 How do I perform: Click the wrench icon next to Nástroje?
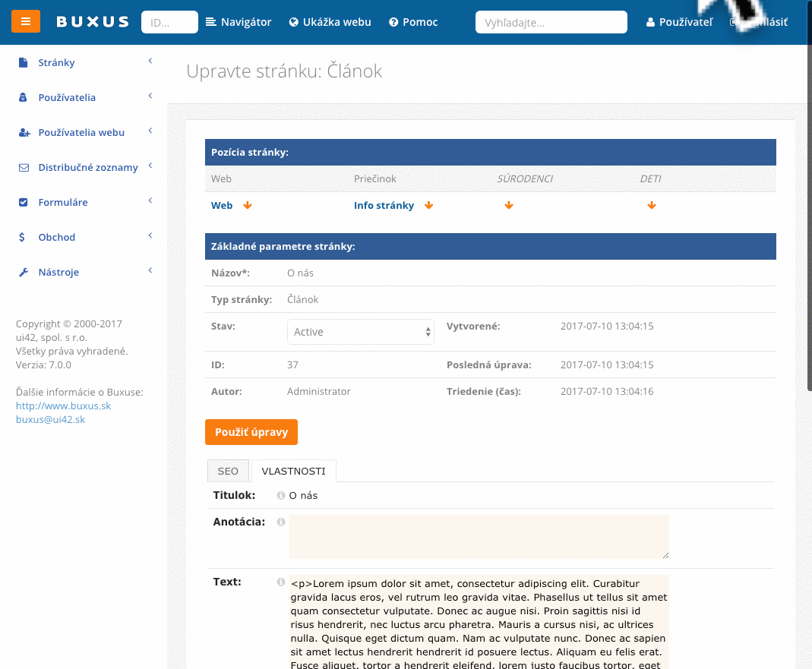pyautogui.click(x=23, y=272)
